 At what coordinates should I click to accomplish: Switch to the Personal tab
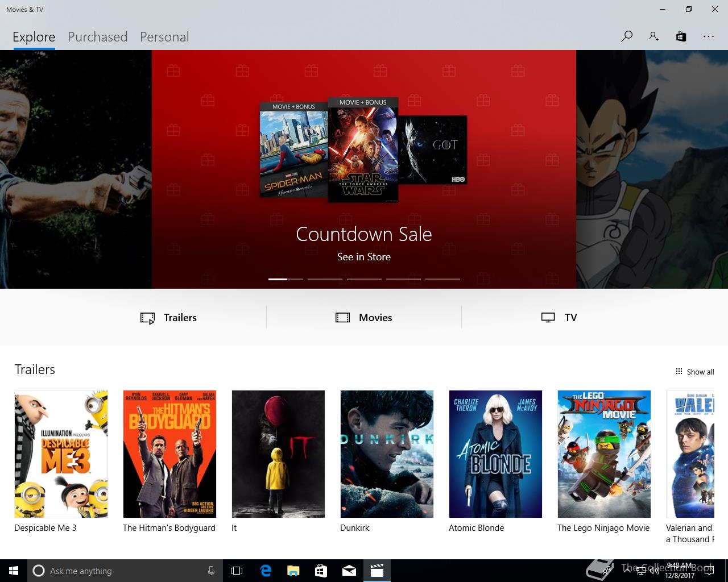point(164,37)
